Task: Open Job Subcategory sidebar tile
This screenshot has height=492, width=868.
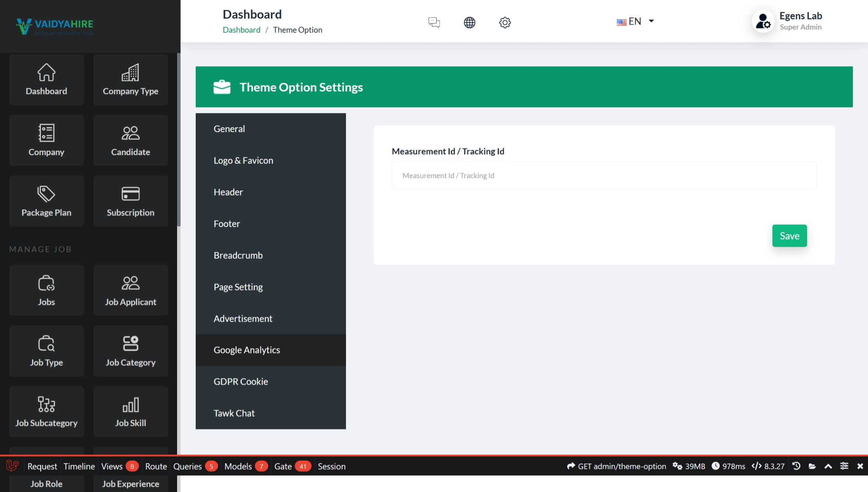Action: click(47, 412)
